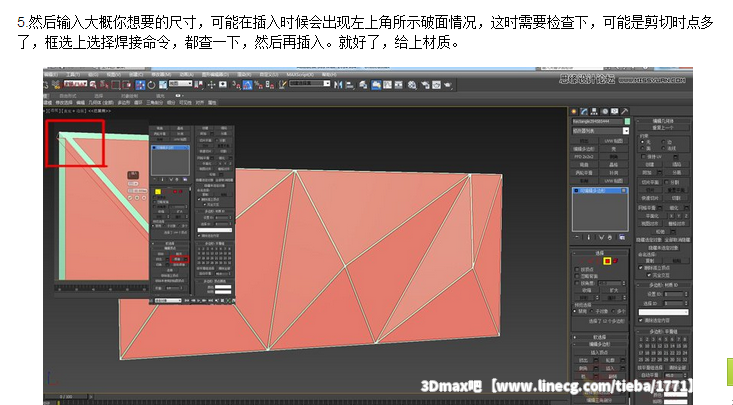Toggle the 完全交互 checkbox
This screenshot has height=405, width=733.
[649, 275]
